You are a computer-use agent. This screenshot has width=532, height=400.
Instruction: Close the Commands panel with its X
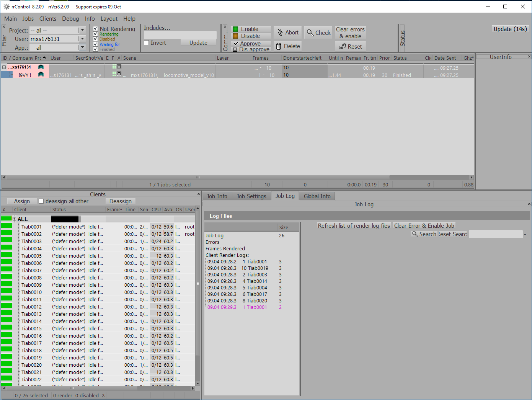pos(225,27)
